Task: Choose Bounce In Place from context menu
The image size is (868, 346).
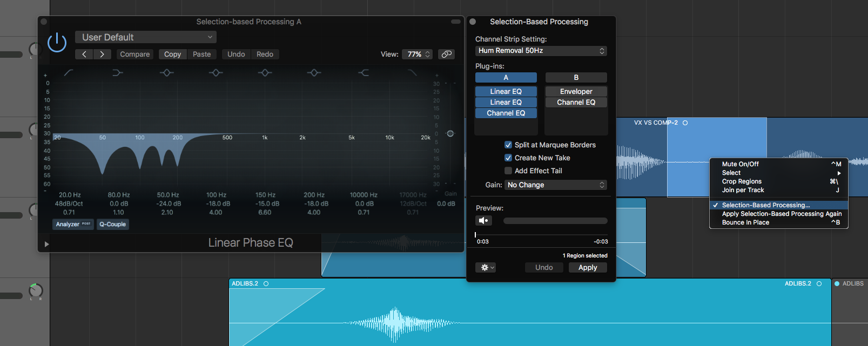Action: click(x=745, y=222)
